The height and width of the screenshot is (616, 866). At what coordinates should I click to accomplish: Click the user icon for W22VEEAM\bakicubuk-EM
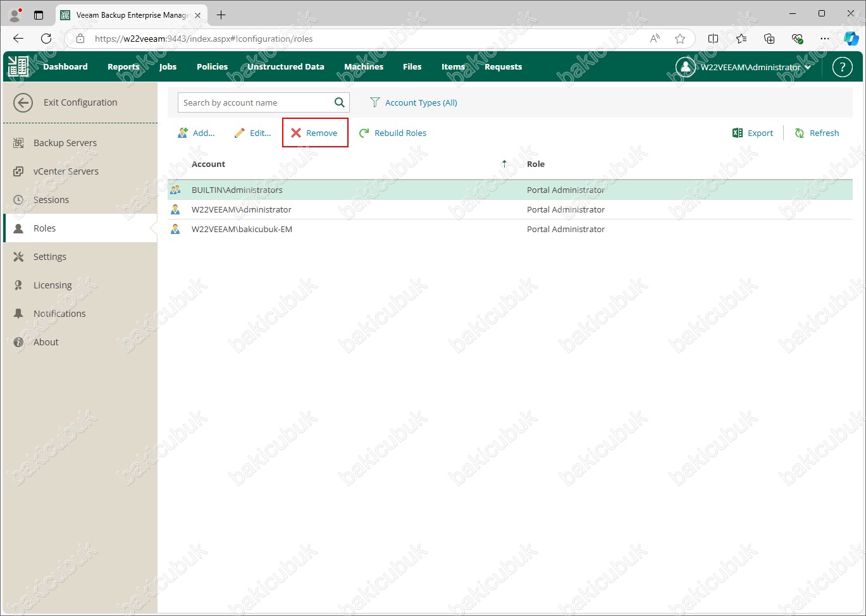pos(175,229)
